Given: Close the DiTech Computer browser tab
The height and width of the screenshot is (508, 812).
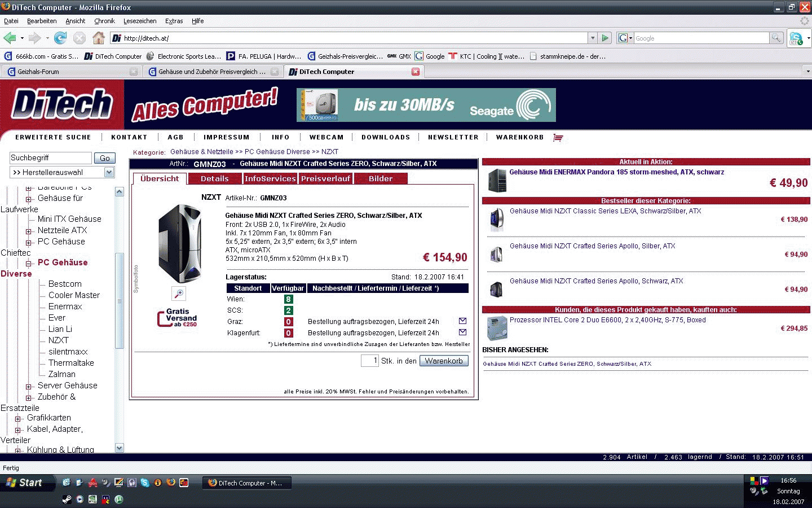Looking at the screenshot, I should 416,72.
